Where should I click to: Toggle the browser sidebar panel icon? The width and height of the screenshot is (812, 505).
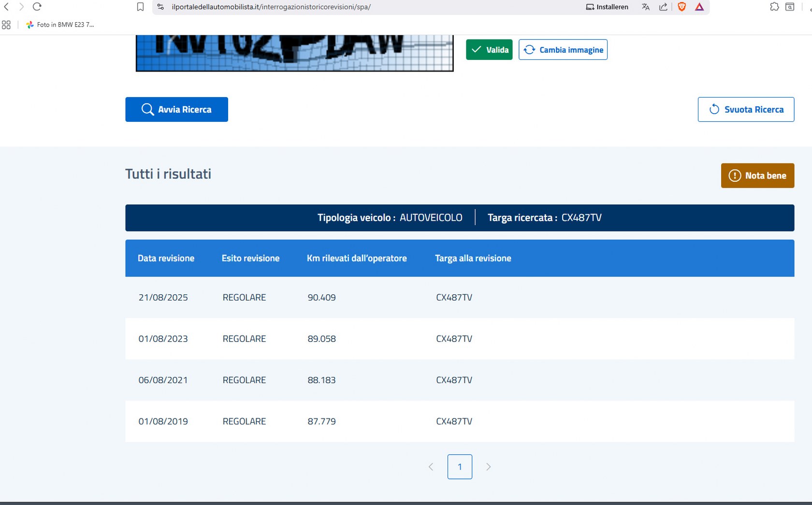790,7
